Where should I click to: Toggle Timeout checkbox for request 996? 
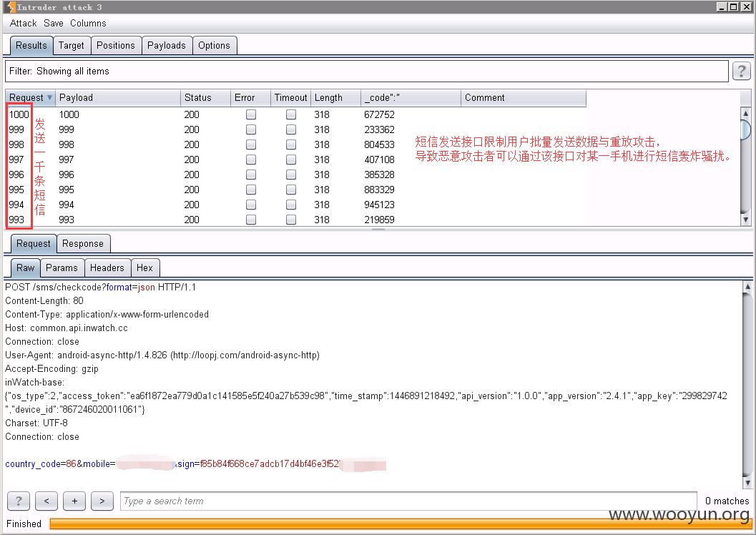click(290, 175)
